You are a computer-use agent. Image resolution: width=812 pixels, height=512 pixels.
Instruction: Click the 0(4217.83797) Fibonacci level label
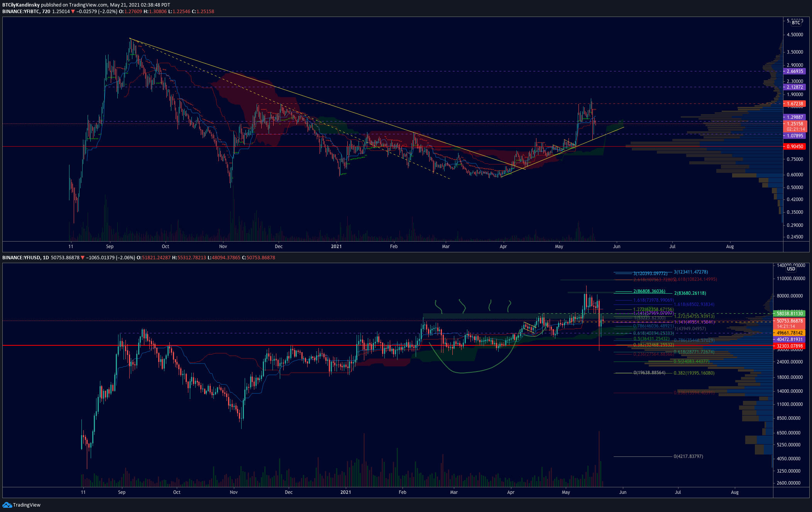point(689,456)
